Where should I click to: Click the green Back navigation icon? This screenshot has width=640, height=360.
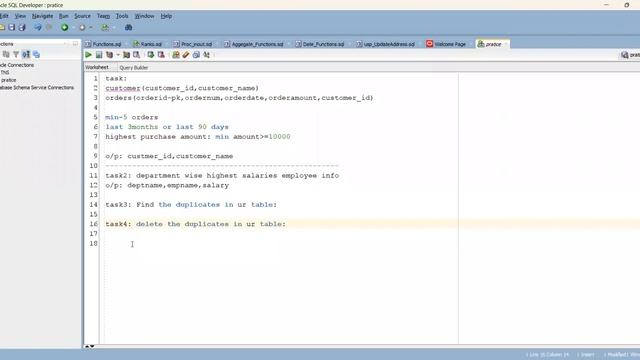click(x=64, y=27)
